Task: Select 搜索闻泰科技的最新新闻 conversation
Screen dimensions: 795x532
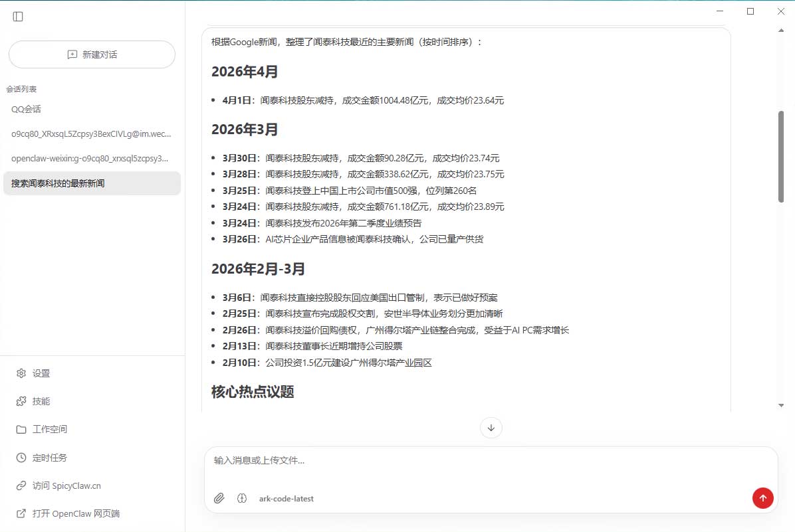Action: [92, 183]
